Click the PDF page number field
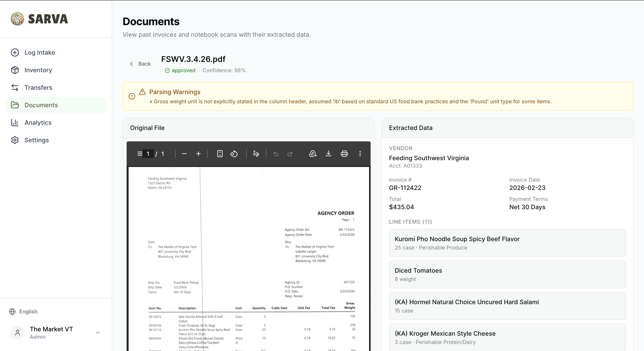The height and width of the screenshot is (351, 644). 148,154
